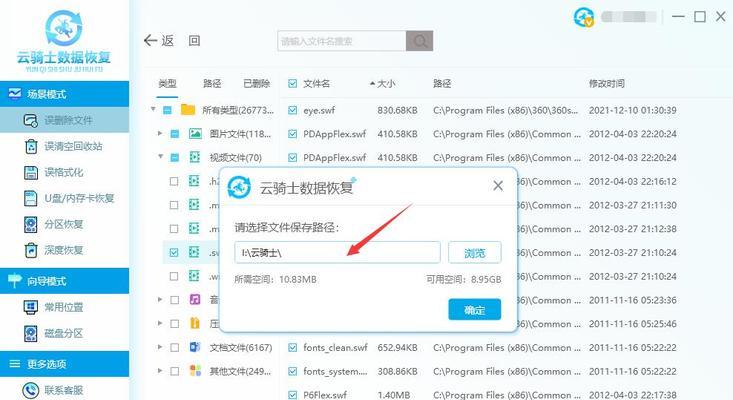The width and height of the screenshot is (733, 400).
Task: Click the 云骑士数据恢复 logo icon in sidebar
Action: point(64,28)
